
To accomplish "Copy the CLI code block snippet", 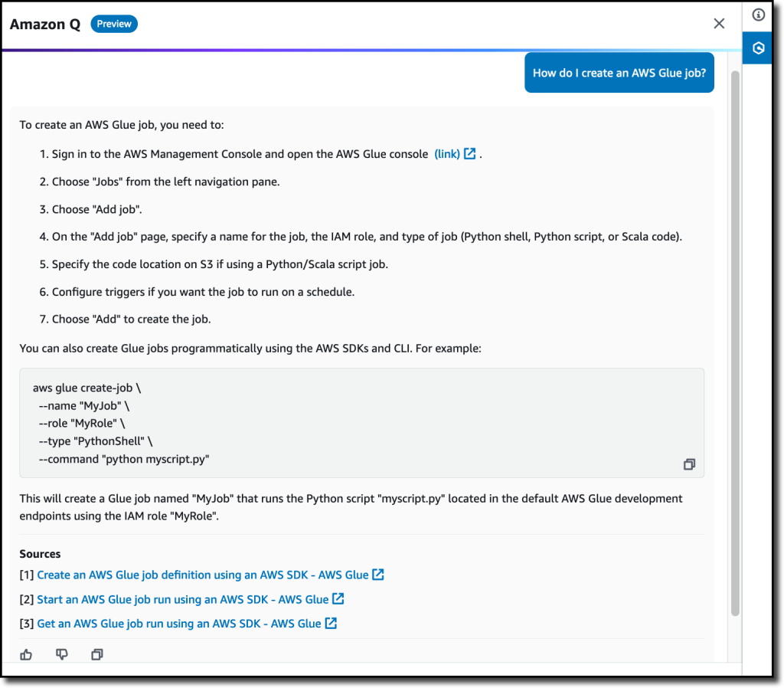I will (x=689, y=464).
